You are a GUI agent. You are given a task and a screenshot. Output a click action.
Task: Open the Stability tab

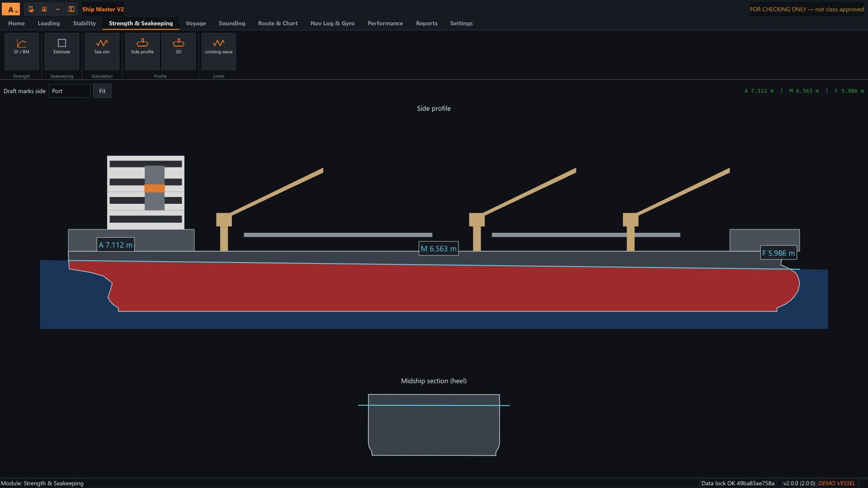[x=84, y=23]
